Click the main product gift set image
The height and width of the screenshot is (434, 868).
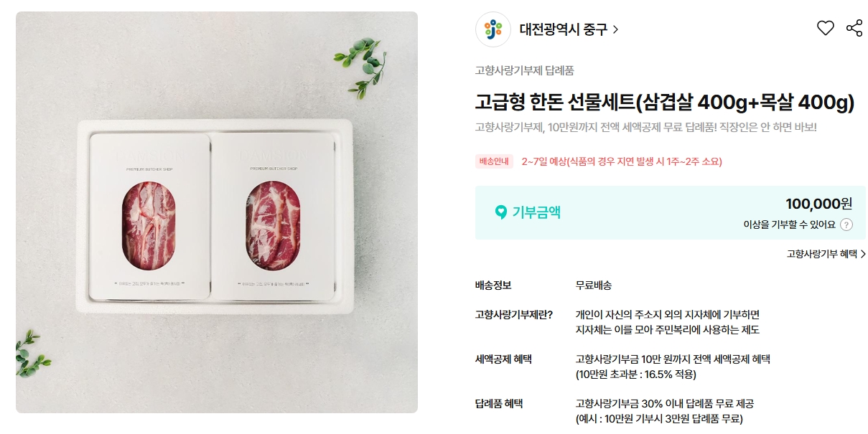pyautogui.click(x=217, y=212)
